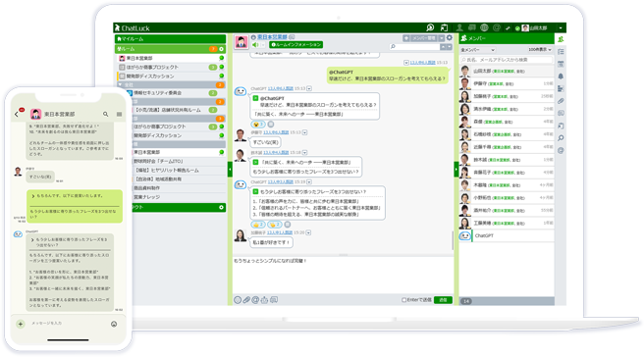Open the メンバー管理 button

tap(424, 37)
